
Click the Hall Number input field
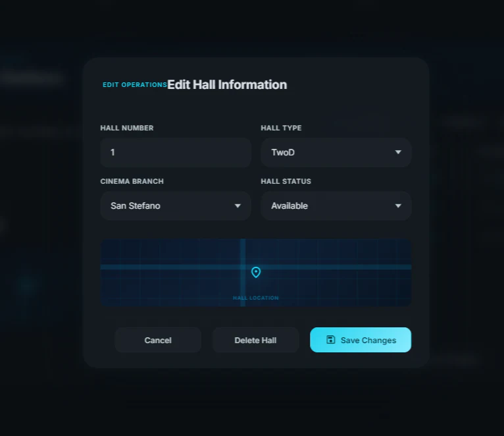coord(176,153)
